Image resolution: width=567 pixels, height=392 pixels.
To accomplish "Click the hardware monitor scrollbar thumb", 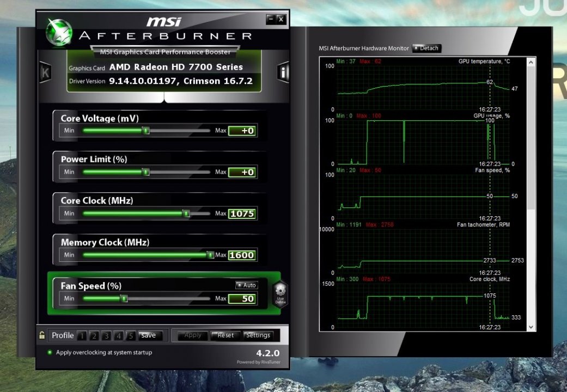I will pos(531,137).
